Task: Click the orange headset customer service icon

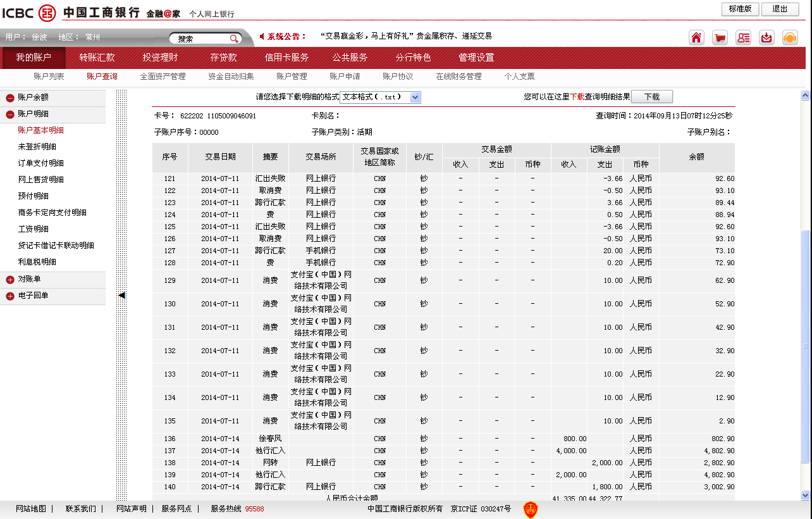Action: (790, 37)
